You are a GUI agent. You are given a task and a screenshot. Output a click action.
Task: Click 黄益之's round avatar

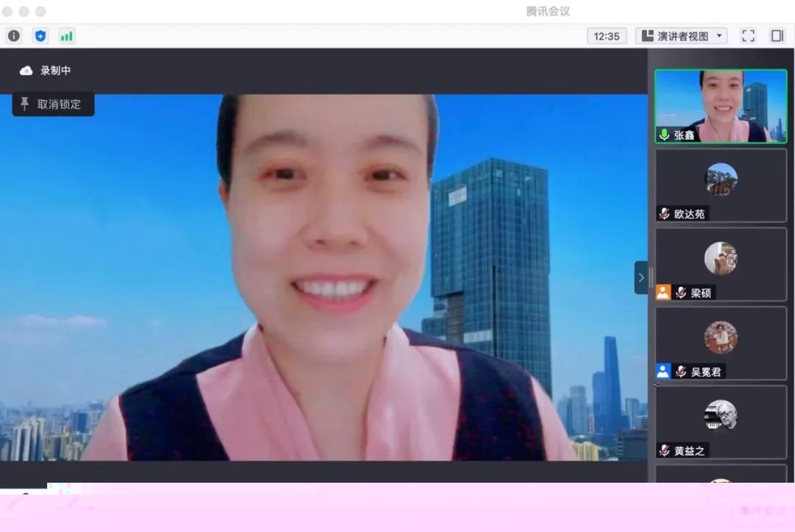(721, 416)
